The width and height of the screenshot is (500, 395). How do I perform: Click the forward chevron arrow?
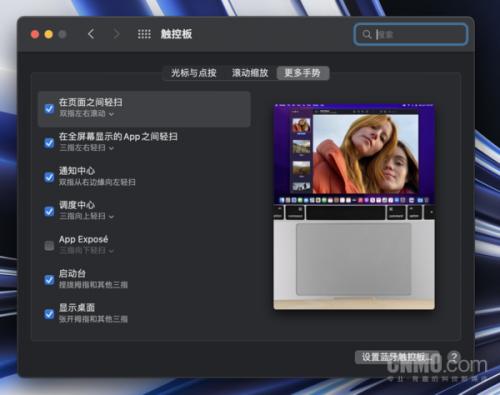[116, 34]
